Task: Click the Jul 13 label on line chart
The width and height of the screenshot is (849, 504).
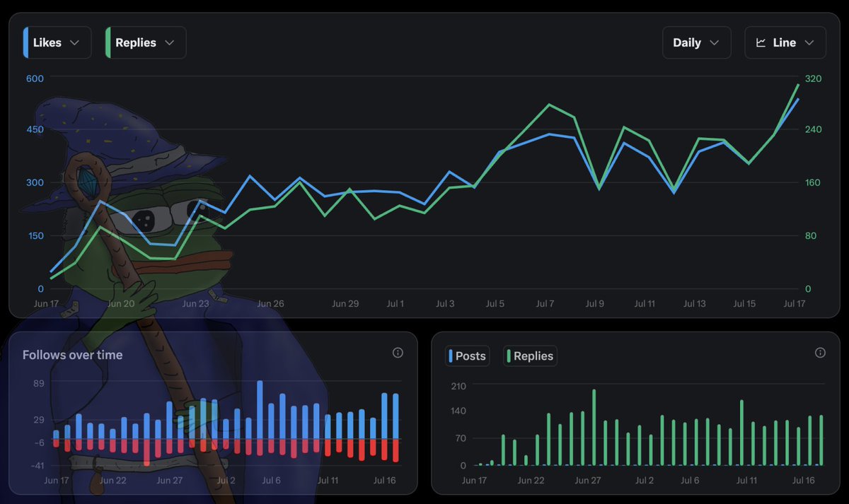Action: click(694, 304)
